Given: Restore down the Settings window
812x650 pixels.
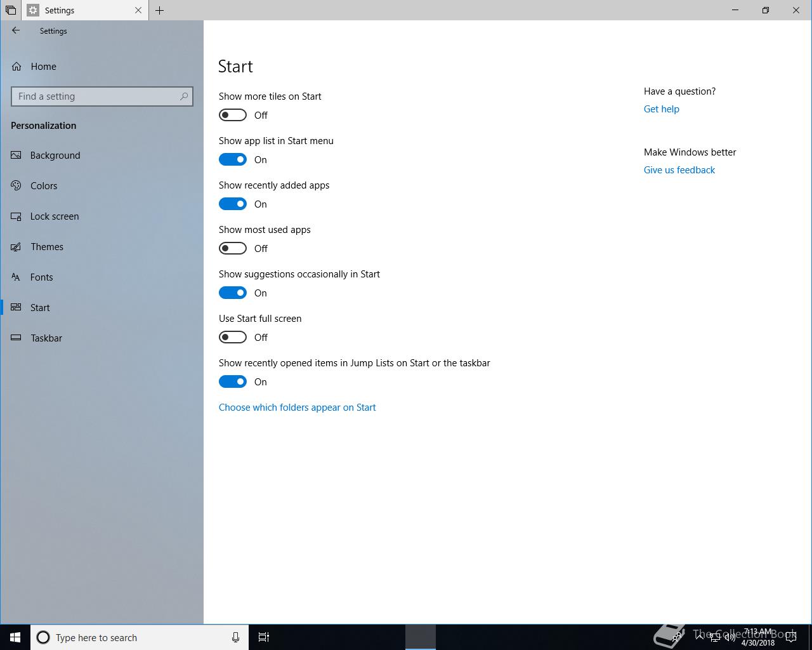Looking at the screenshot, I should pos(766,10).
